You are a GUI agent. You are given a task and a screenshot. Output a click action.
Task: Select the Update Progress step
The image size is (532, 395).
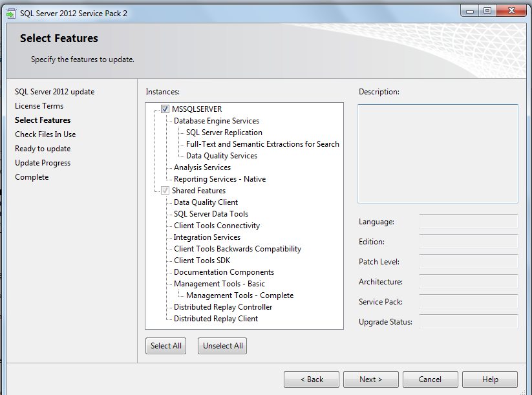pos(43,163)
